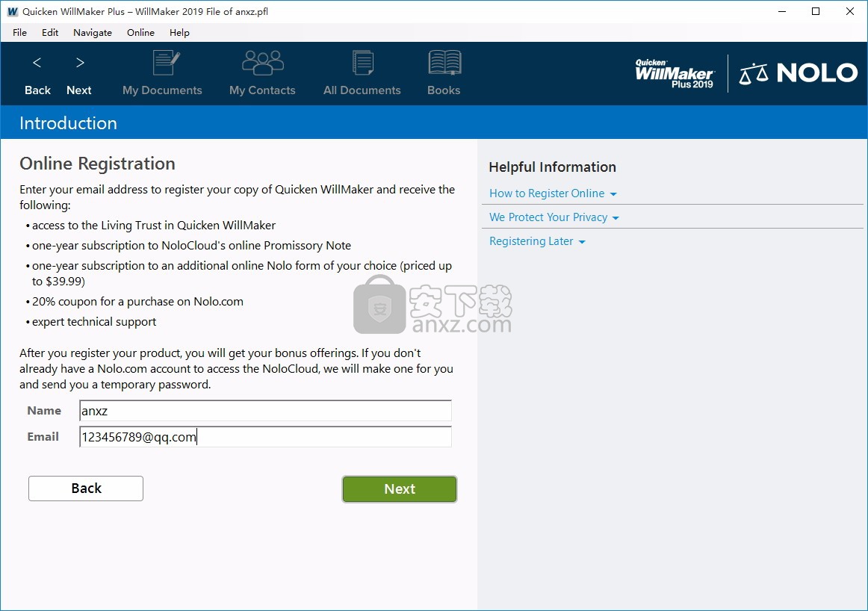The height and width of the screenshot is (611, 868).
Task: Click the Online Registration heading
Action: tap(97, 164)
